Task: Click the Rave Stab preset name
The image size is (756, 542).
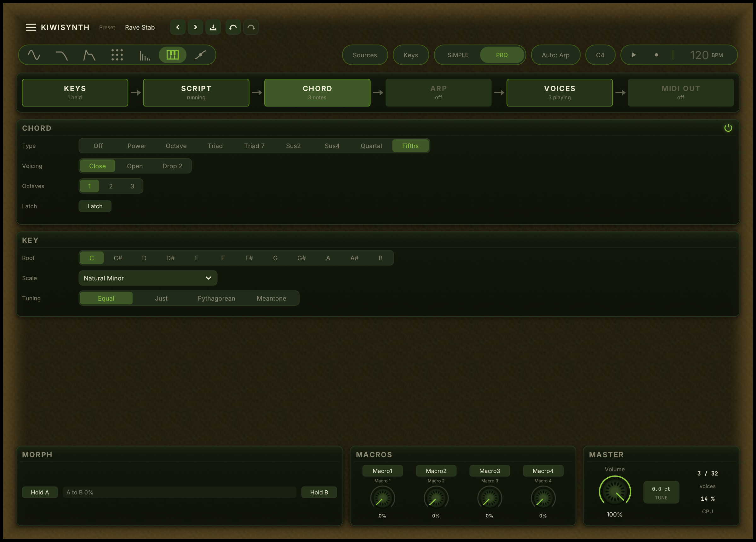Action: tap(140, 27)
